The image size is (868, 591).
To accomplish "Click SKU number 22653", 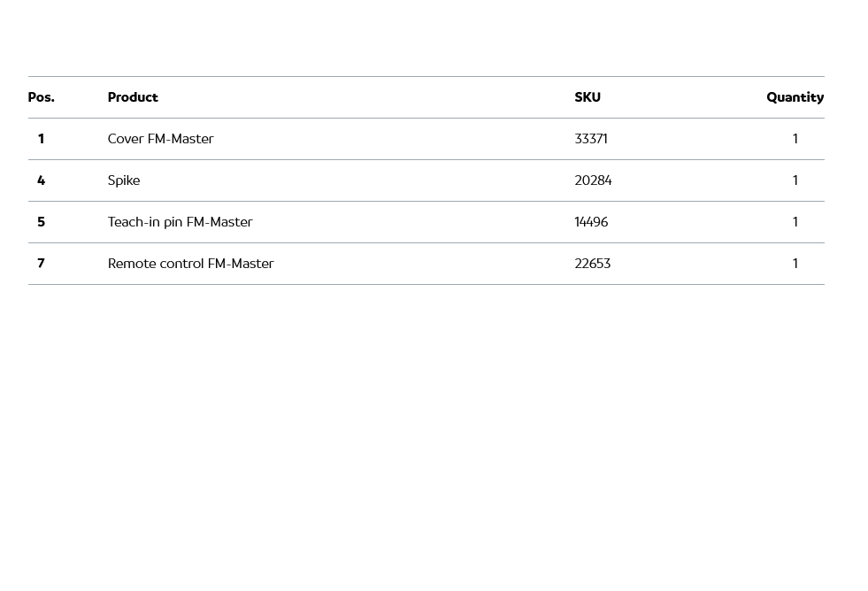I will pyautogui.click(x=592, y=264).
